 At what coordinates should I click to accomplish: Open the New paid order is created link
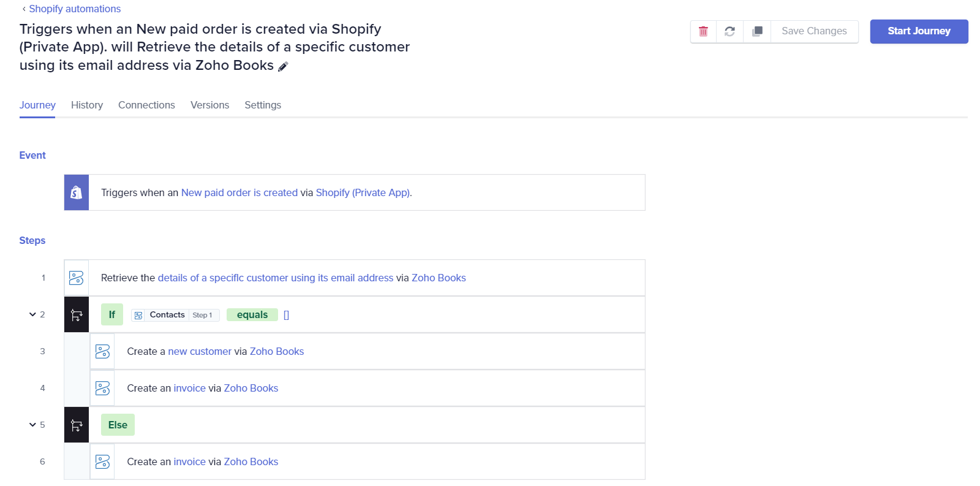pos(239,192)
